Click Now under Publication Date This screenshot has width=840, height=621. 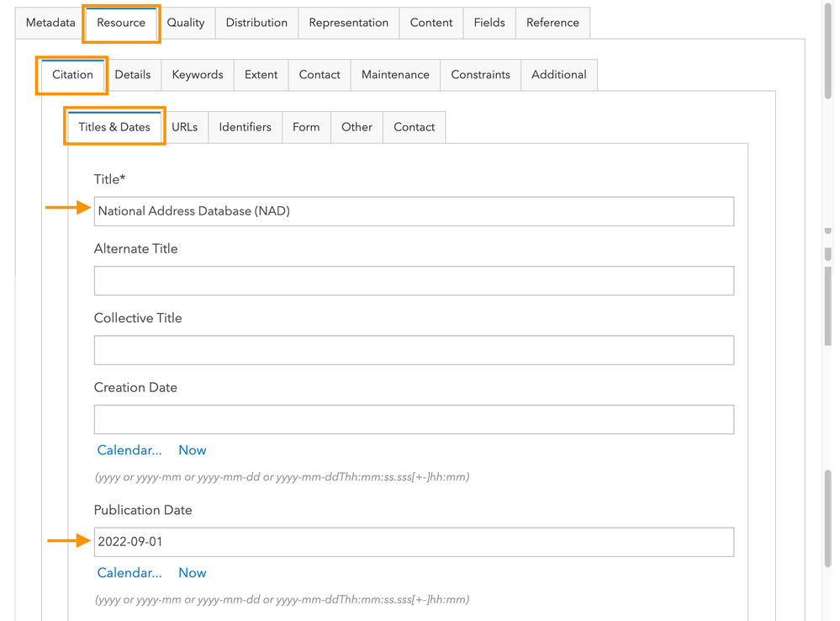[192, 572]
